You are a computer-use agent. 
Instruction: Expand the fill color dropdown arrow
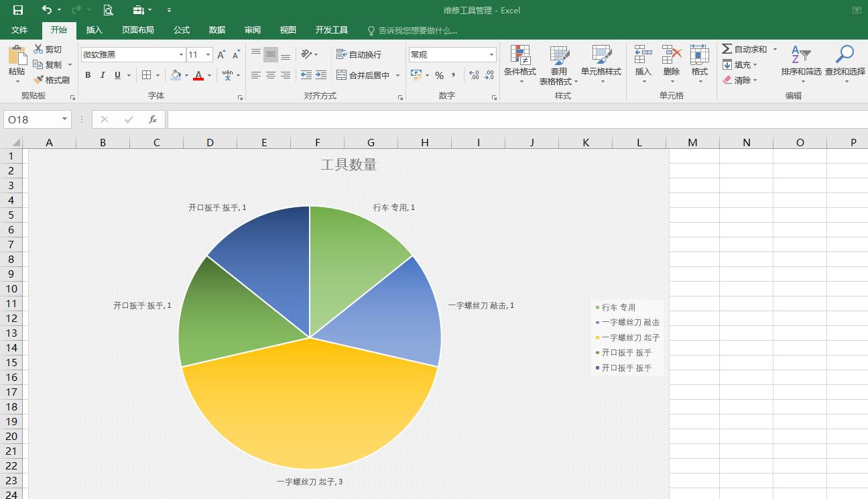[x=186, y=74]
